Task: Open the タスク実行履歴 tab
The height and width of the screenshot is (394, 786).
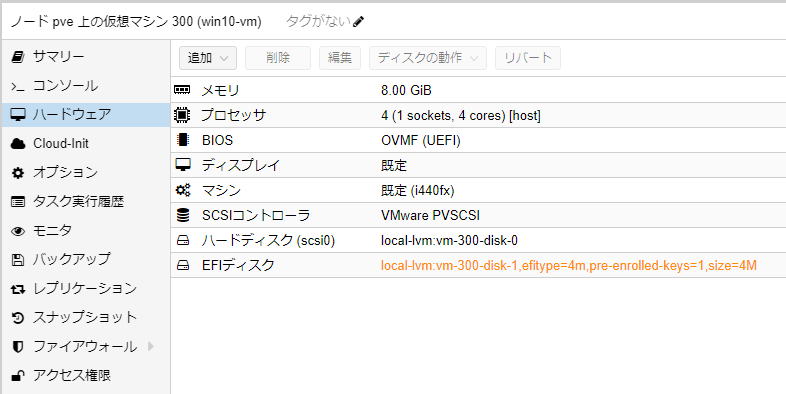Action: pos(86,202)
